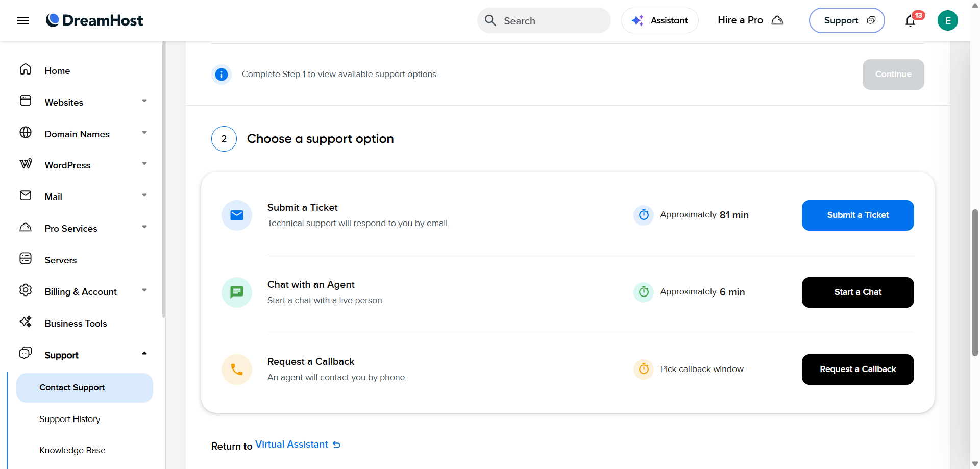Click the 'Approximately 81 min' text
980x469 pixels.
tap(704, 215)
